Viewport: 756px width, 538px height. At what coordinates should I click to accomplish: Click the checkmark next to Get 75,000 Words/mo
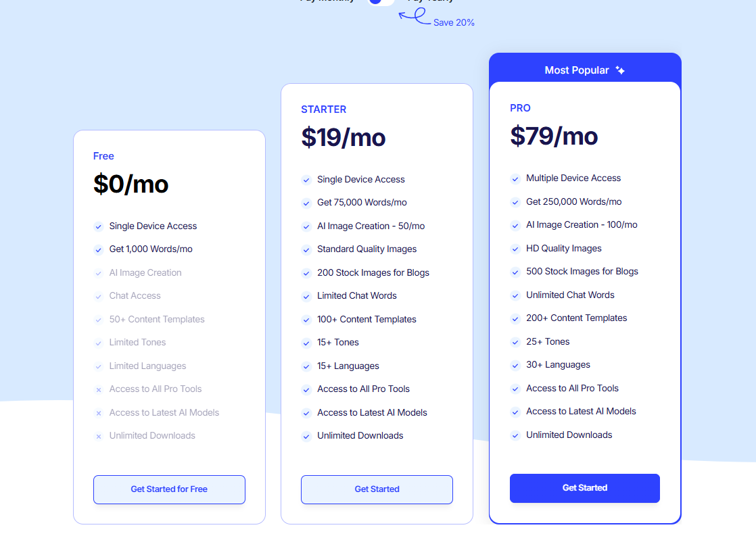coord(306,203)
